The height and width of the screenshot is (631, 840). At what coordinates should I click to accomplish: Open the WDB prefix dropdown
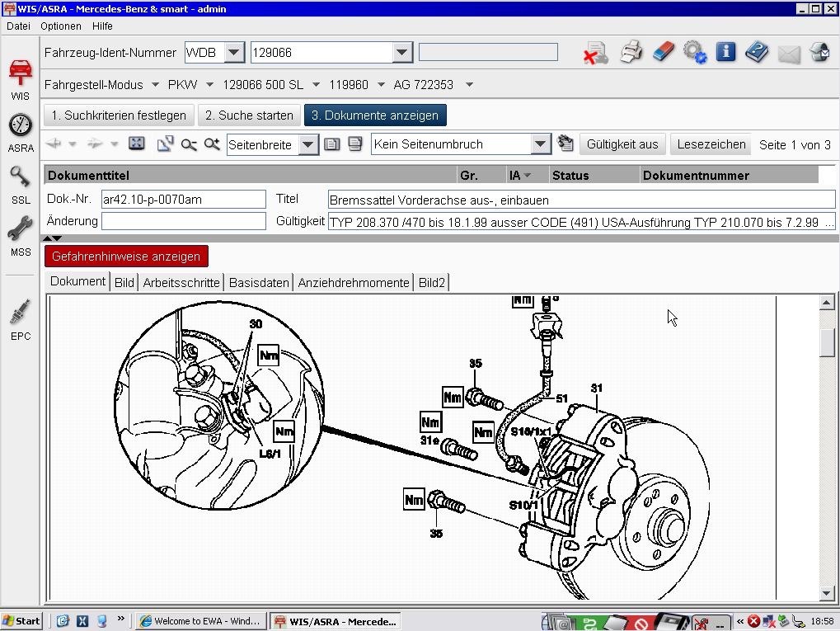pos(233,53)
